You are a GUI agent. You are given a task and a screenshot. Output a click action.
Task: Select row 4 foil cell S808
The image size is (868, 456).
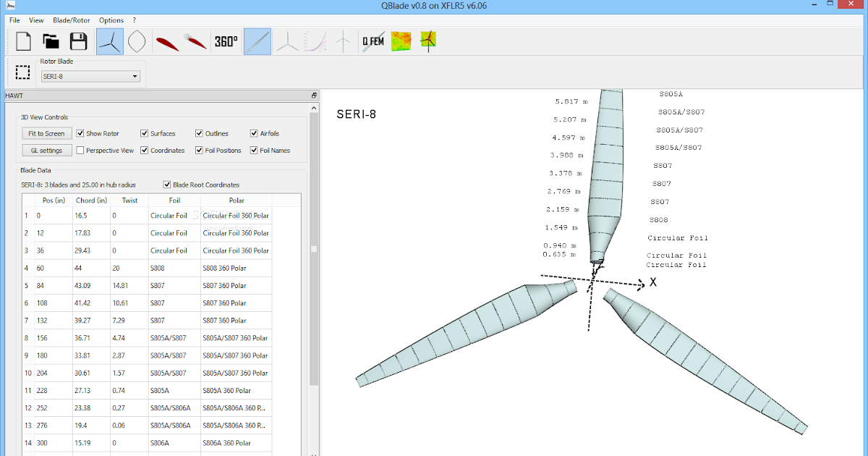(x=174, y=268)
